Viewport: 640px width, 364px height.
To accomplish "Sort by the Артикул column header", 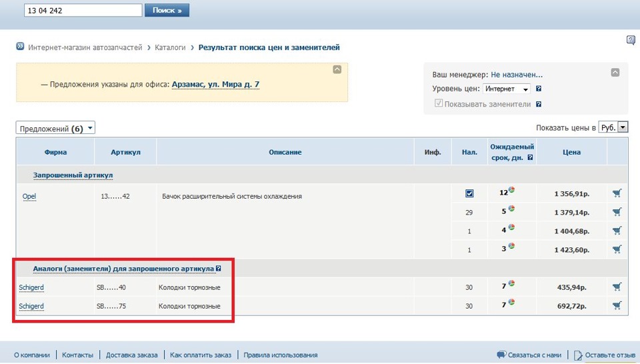I will (125, 152).
